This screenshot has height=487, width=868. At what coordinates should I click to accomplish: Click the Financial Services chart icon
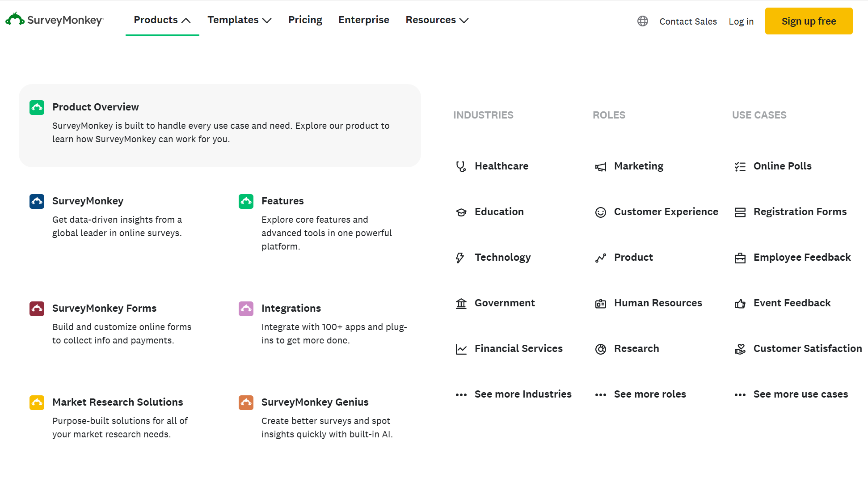[461, 349]
